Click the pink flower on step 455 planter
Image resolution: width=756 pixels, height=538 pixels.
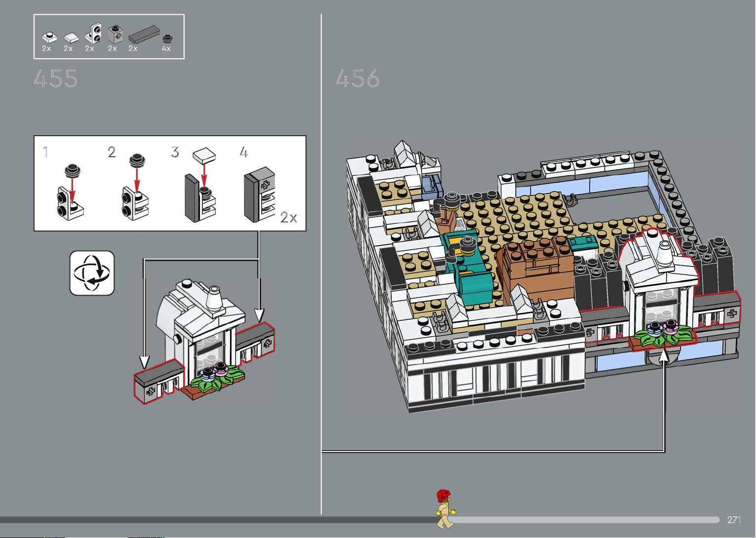pyautogui.click(x=222, y=370)
